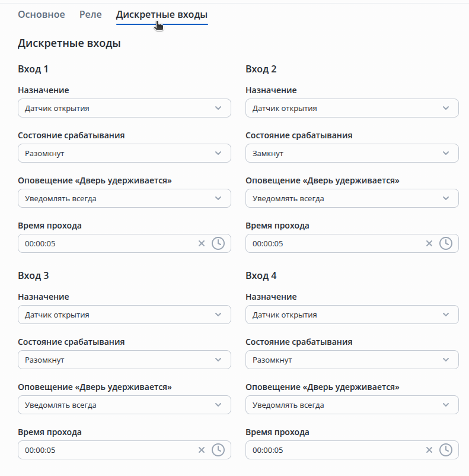The height and width of the screenshot is (476, 469).
Task: Expand the Назначение dropdown for Вход 1
Action: point(125,108)
